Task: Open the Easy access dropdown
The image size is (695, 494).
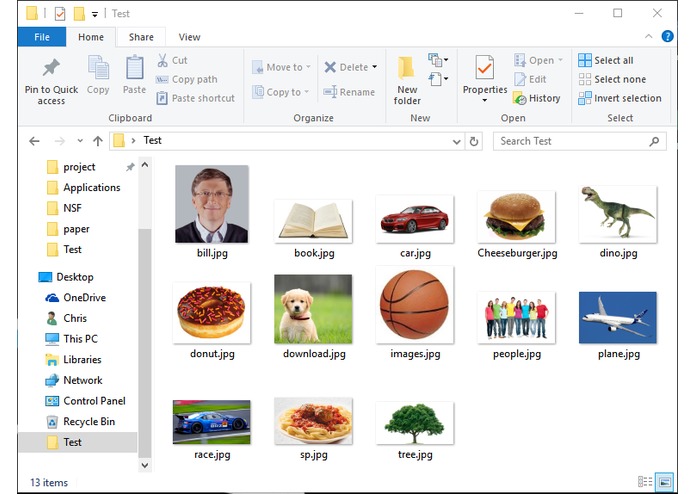Action: (438, 79)
